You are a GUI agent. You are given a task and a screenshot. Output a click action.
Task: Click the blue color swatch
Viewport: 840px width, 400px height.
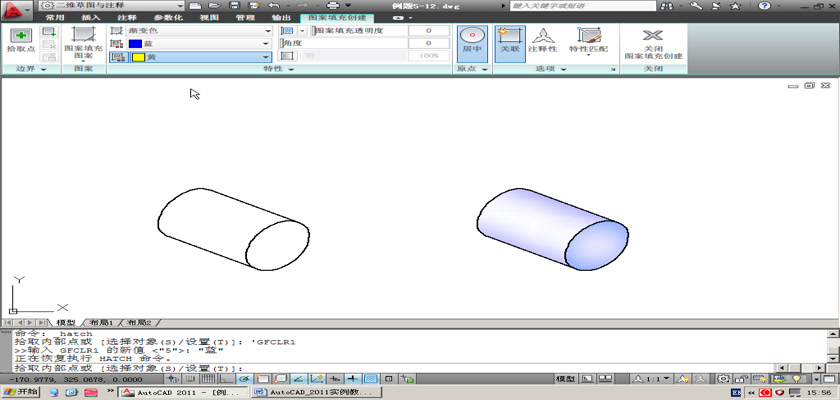[x=136, y=43]
